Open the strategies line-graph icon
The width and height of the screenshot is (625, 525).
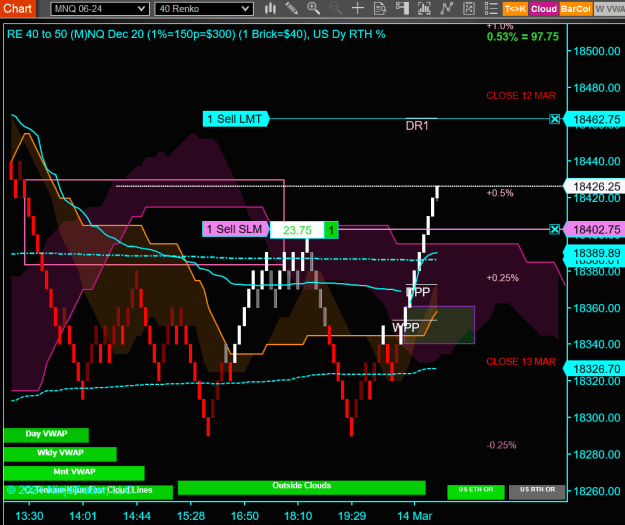coord(446,8)
